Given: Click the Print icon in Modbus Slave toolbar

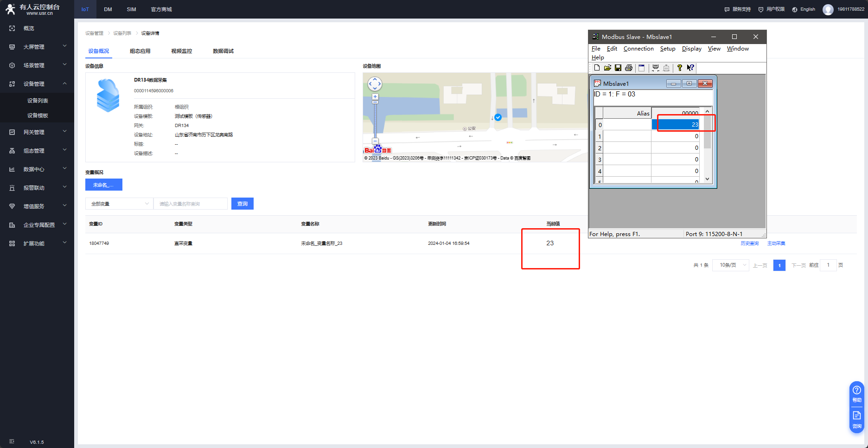Looking at the screenshot, I should pyautogui.click(x=629, y=68).
